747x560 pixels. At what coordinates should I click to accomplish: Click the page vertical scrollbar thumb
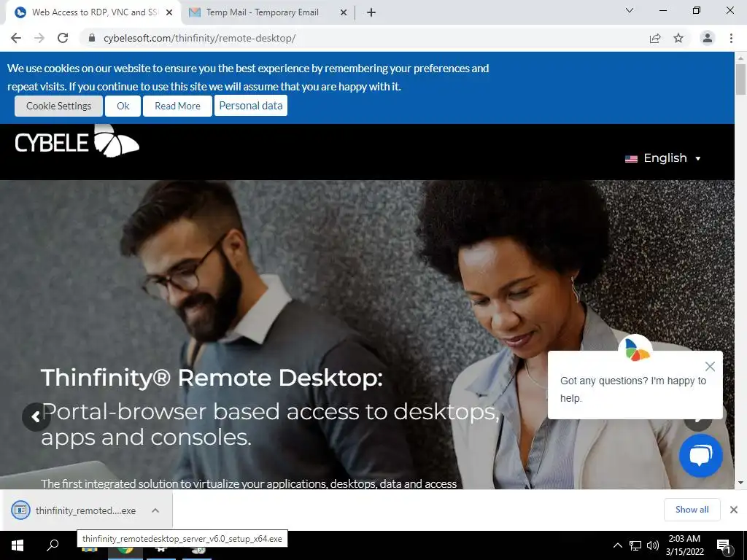point(740,80)
